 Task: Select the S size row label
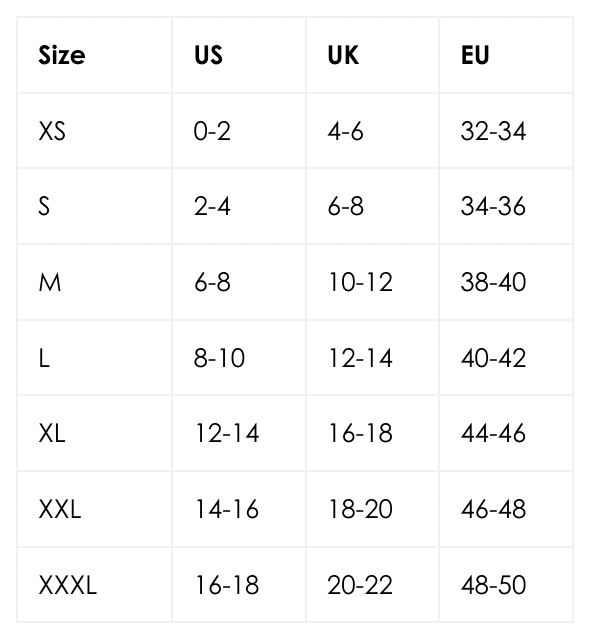pos(44,206)
